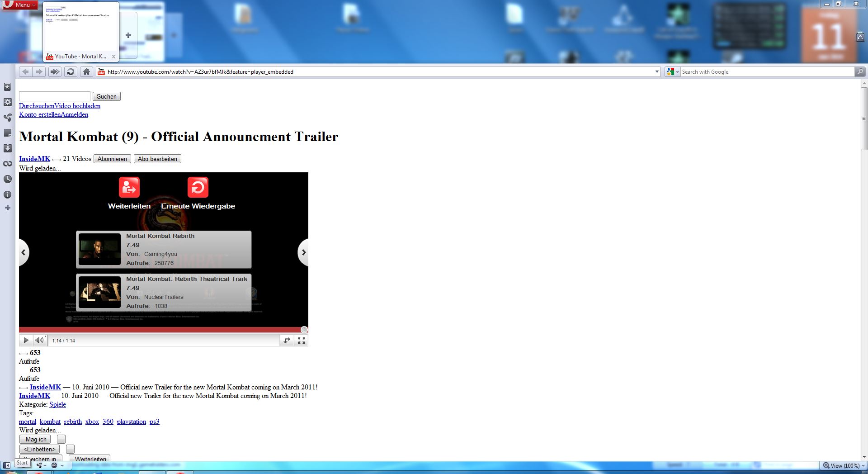Click the xbox tag link
Screen dimensions: 868x474
[92, 422]
